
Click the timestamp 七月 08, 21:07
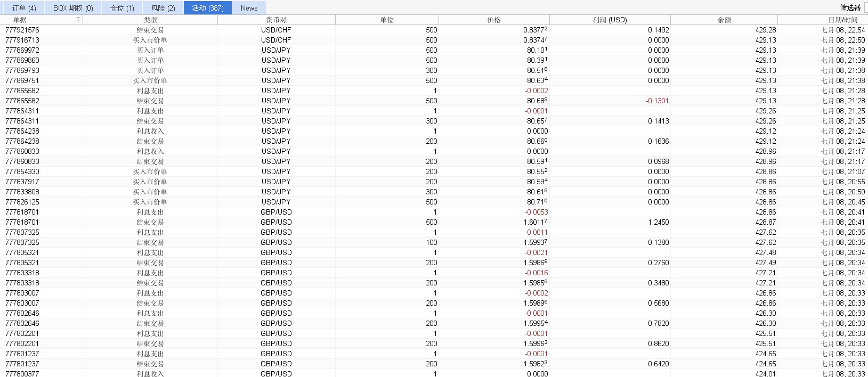(x=843, y=172)
